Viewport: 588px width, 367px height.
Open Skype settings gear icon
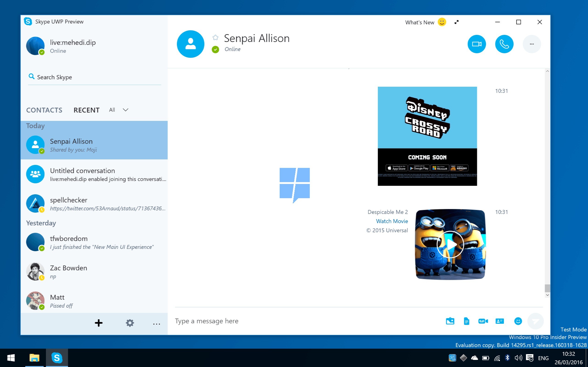tap(130, 323)
